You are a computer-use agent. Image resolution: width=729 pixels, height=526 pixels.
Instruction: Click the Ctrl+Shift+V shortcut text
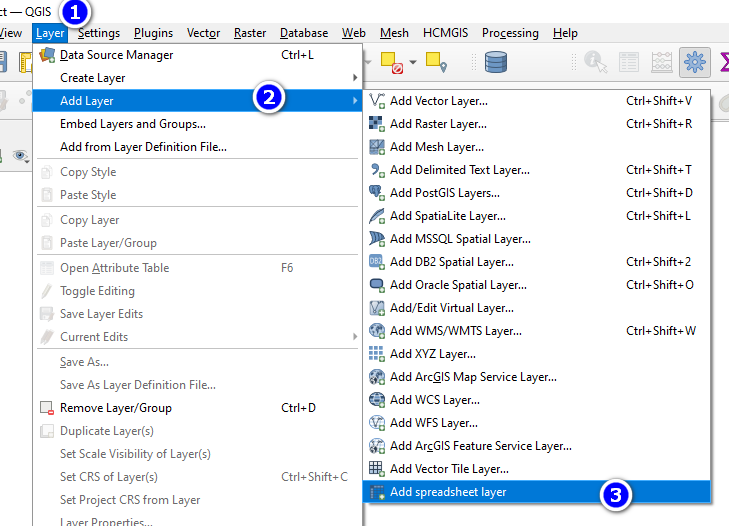659,100
